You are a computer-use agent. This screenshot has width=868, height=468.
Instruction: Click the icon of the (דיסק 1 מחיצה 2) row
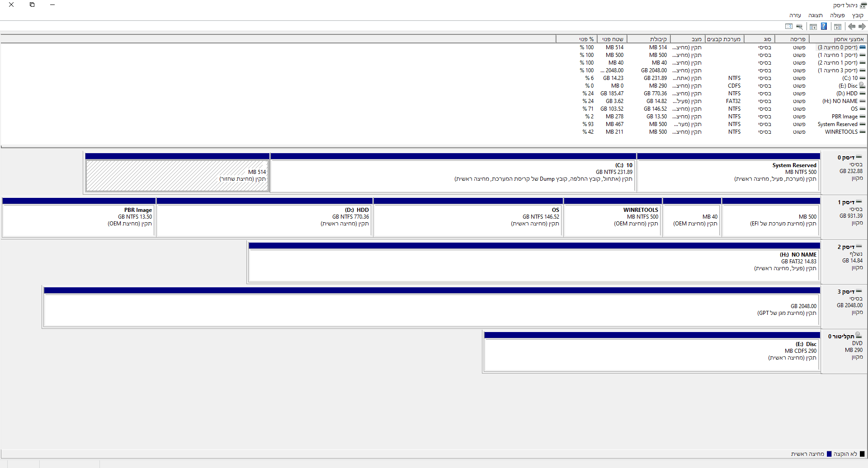[x=863, y=63]
